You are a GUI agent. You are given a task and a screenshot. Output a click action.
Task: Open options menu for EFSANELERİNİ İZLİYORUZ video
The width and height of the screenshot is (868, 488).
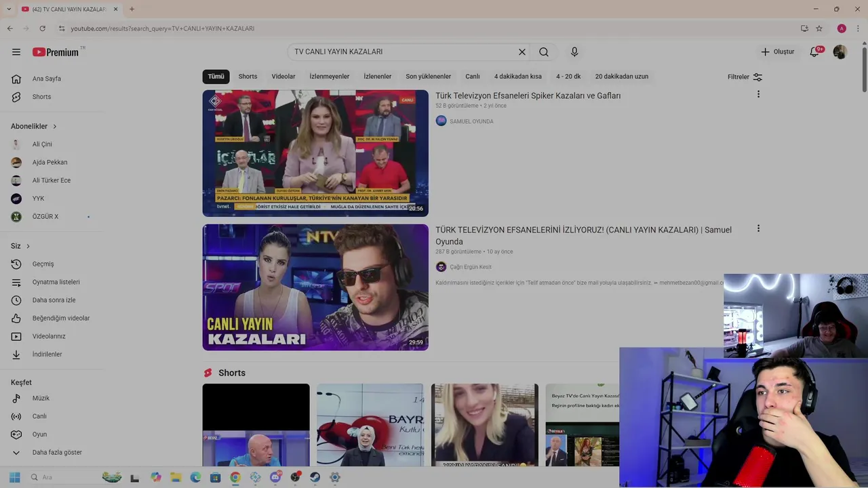coord(758,228)
